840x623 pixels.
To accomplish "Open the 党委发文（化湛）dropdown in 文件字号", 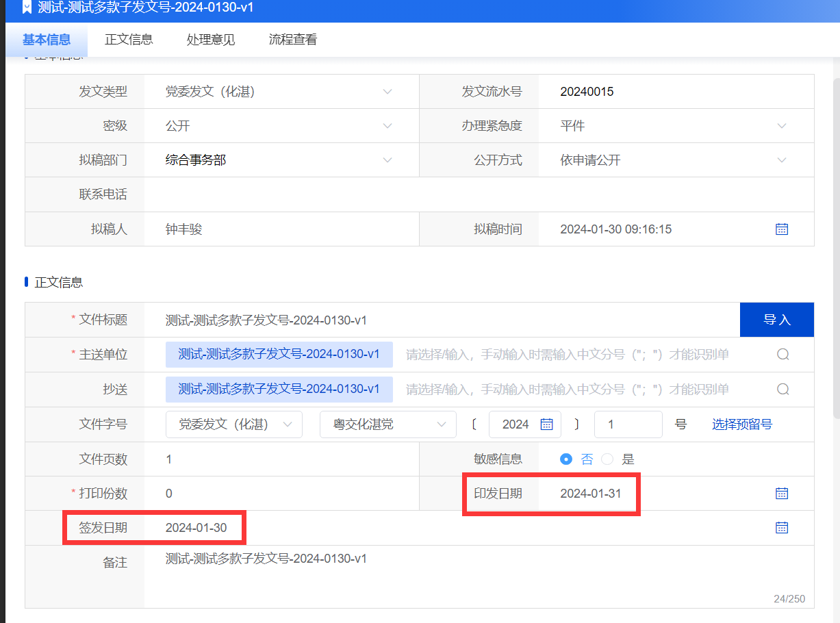I will [234, 424].
